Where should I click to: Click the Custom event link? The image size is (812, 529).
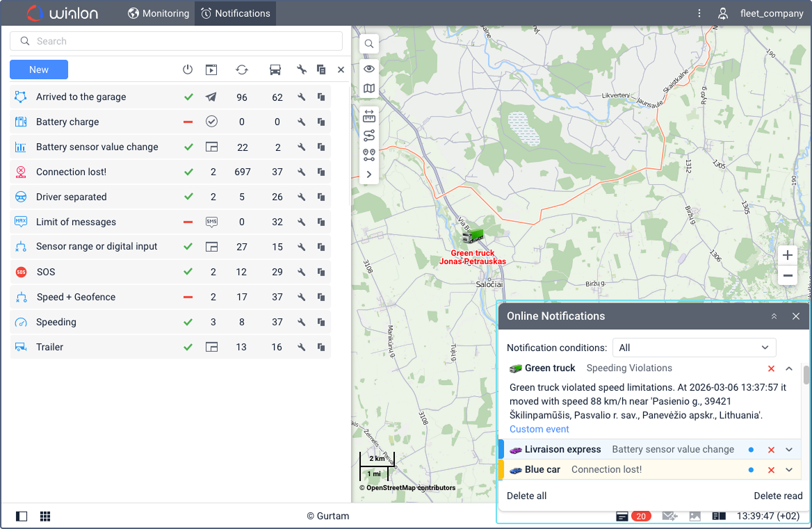click(x=539, y=429)
